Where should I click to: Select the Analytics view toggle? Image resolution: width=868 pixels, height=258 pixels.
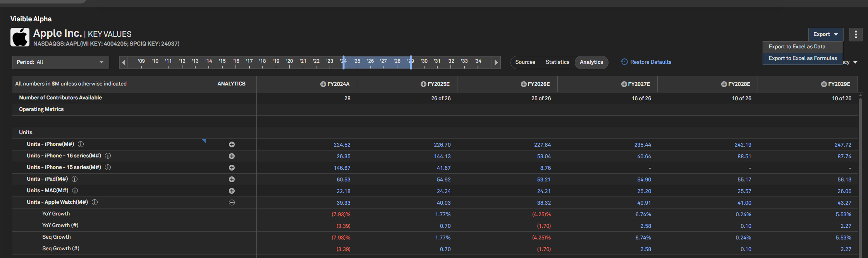click(x=591, y=62)
